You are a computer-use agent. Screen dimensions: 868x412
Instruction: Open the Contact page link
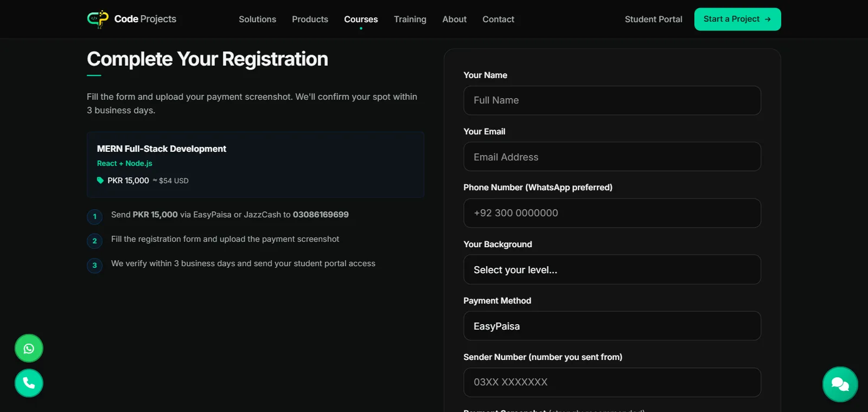point(498,19)
